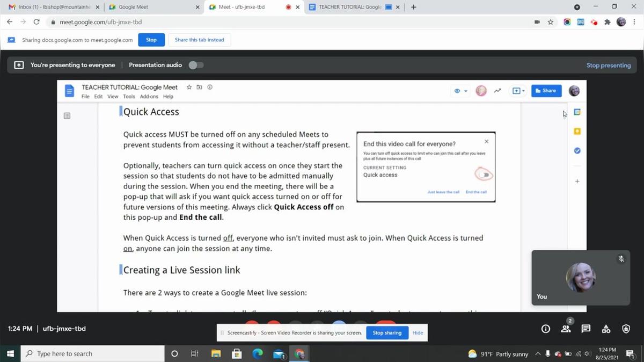Viewport: 644px width, 362px height.
Task: Open the Meet meeting details info icon
Action: [x=546, y=329]
